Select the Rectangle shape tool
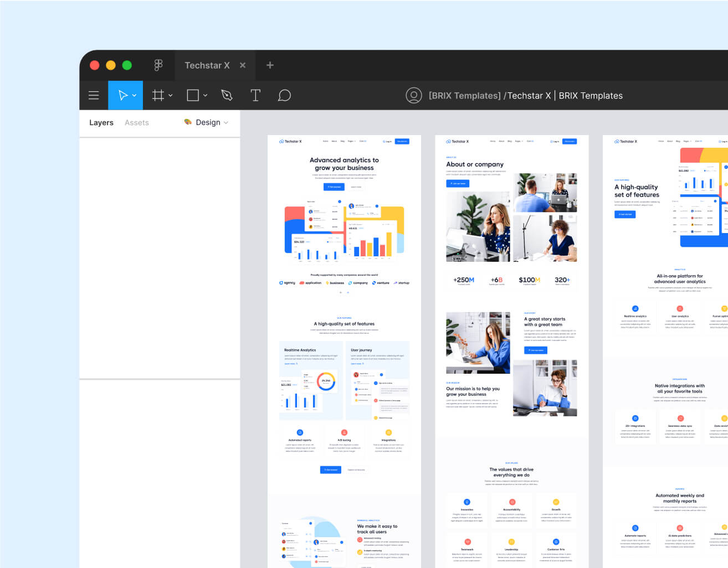Image resolution: width=728 pixels, height=568 pixels. point(191,95)
